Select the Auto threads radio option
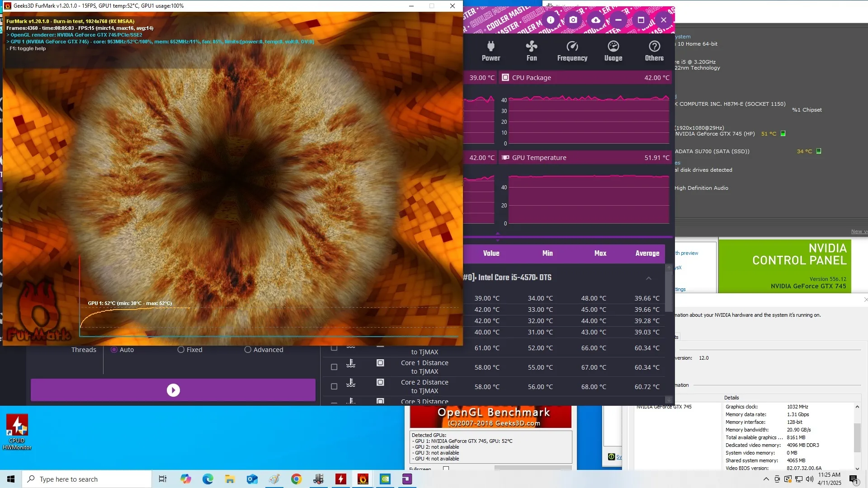The width and height of the screenshot is (868, 488). pyautogui.click(x=114, y=350)
